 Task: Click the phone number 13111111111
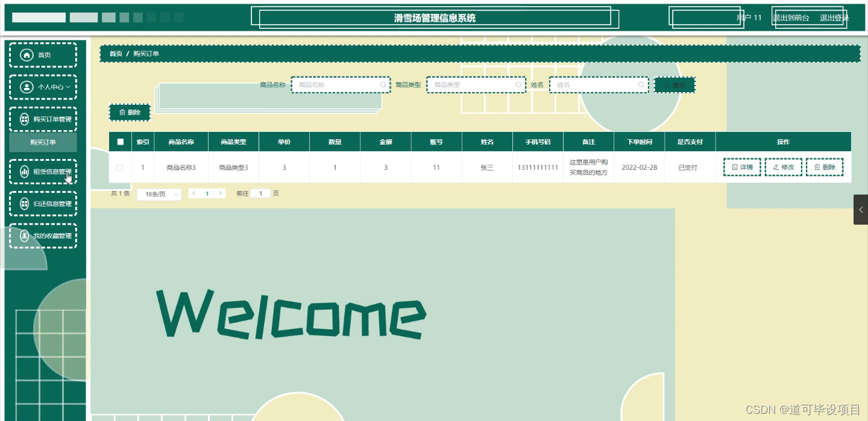click(x=538, y=167)
